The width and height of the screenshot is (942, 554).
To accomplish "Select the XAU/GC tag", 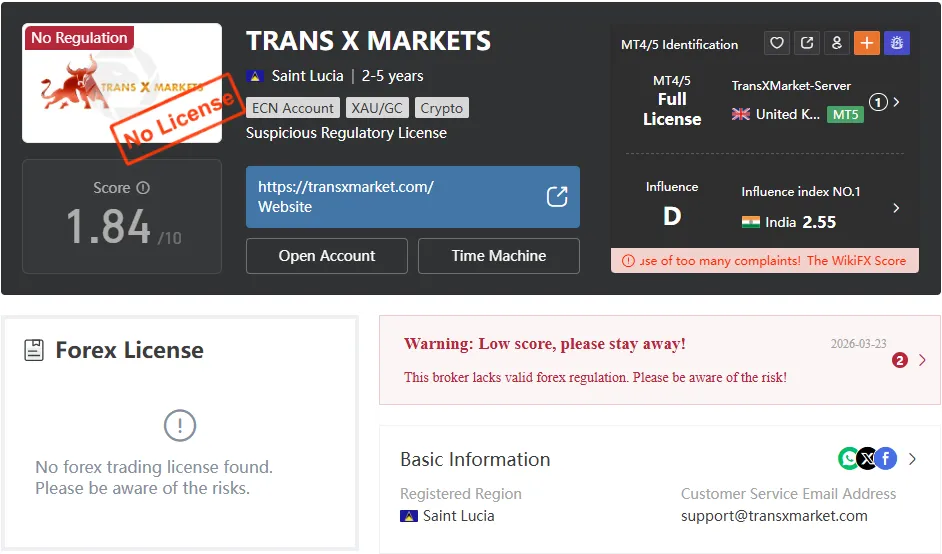I will (x=377, y=108).
